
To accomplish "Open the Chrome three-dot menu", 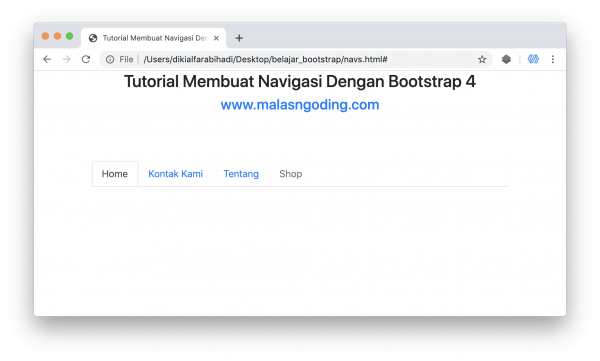I will 553,59.
